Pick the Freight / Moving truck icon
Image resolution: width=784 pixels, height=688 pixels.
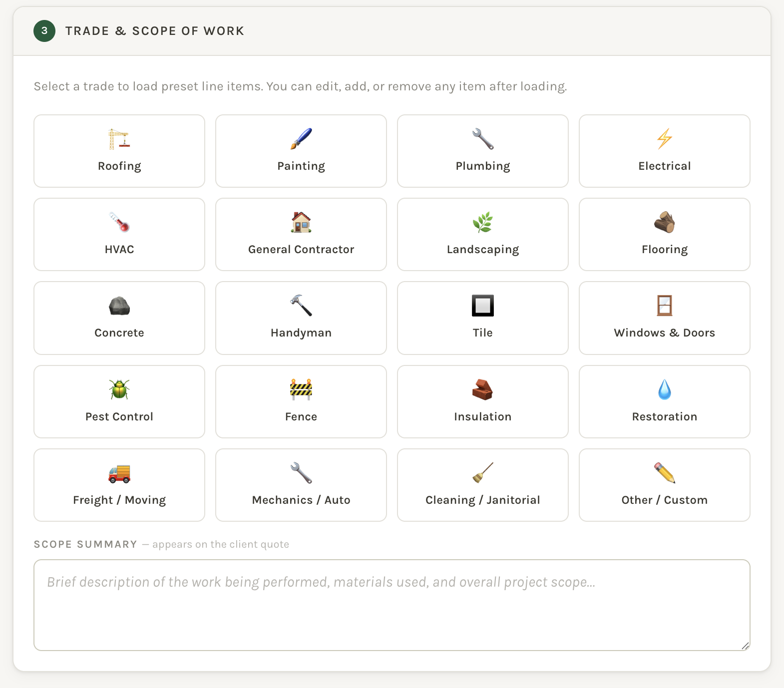click(x=119, y=473)
